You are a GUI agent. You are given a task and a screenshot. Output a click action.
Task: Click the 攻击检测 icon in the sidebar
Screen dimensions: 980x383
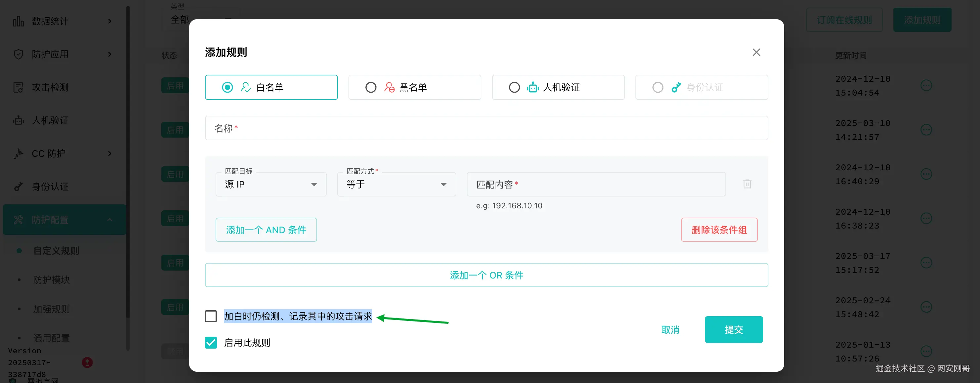point(18,88)
